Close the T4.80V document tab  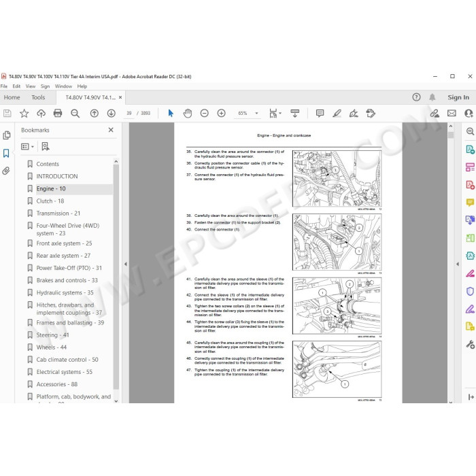coord(120,97)
